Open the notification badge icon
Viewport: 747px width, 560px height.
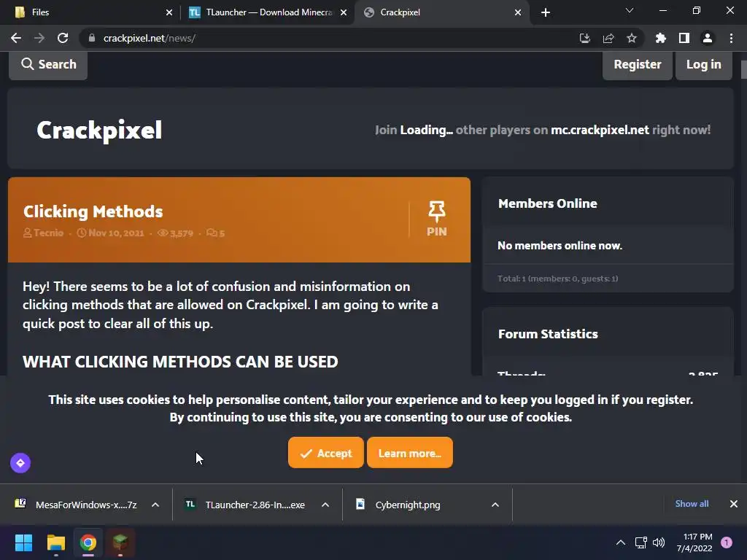726,542
